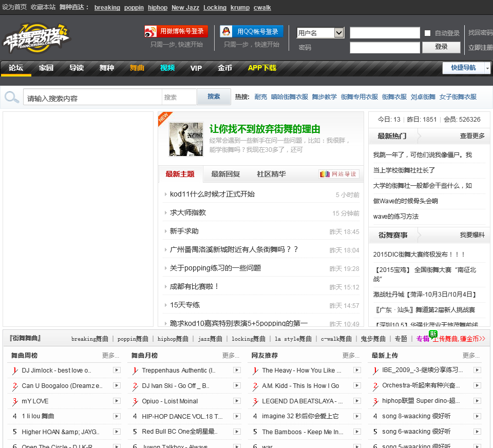
Task: Open the 舞曲 navigation tab
Action: click(x=137, y=68)
